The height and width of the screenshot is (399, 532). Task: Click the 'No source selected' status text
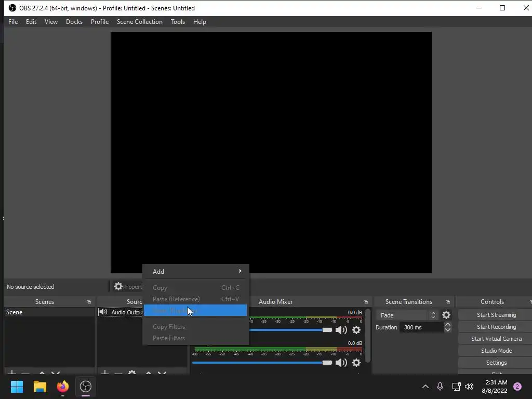pyautogui.click(x=31, y=287)
